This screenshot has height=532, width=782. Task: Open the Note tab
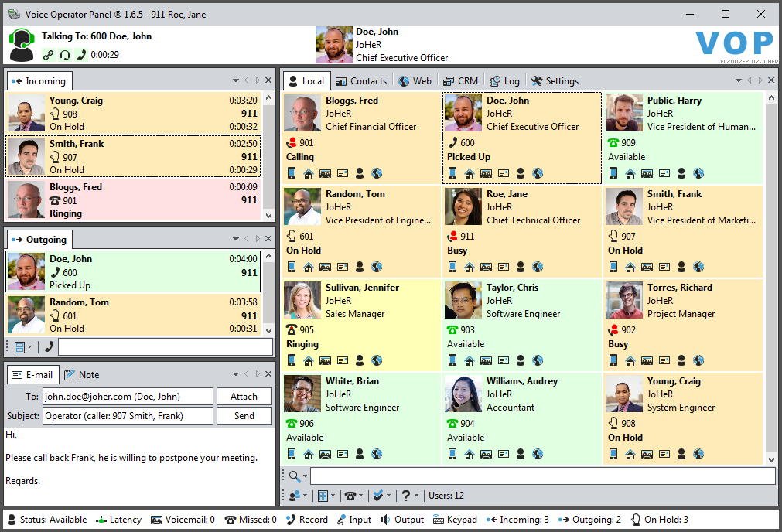coord(81,374)
